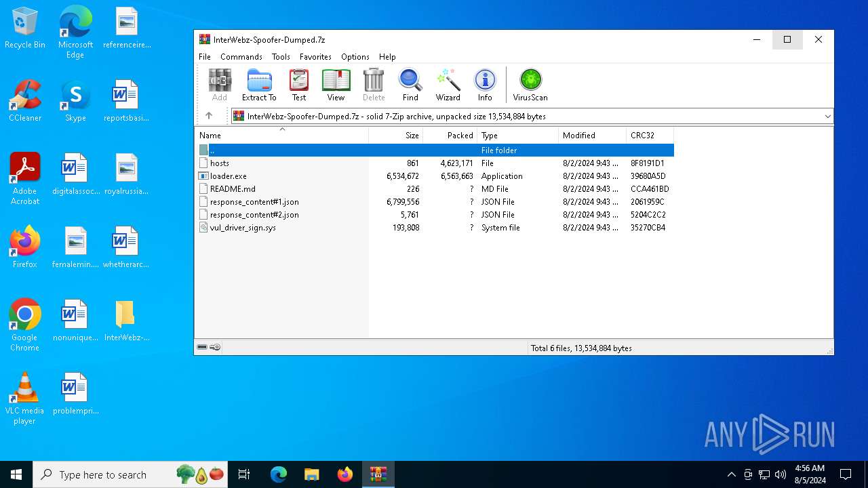The image size is (868, 488).
Task: Open Firefox desktop shortcut
Action: coord(25,247)
